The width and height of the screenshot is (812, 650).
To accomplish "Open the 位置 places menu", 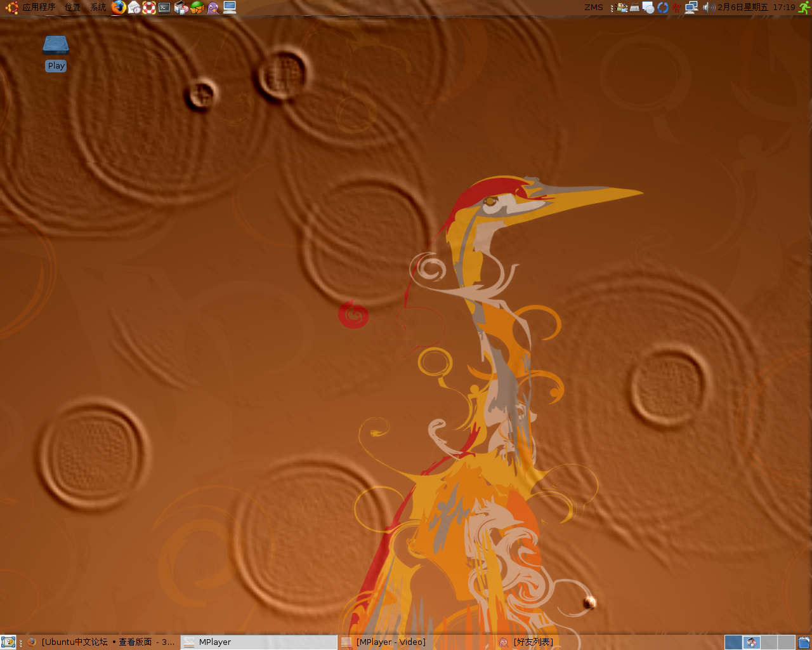I will pos(72,8).
